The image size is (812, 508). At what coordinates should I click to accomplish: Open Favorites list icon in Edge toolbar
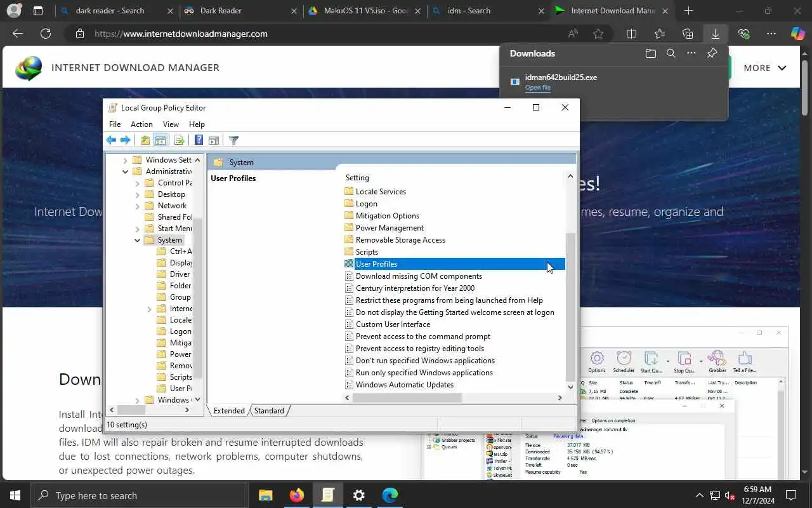[660, 34]
